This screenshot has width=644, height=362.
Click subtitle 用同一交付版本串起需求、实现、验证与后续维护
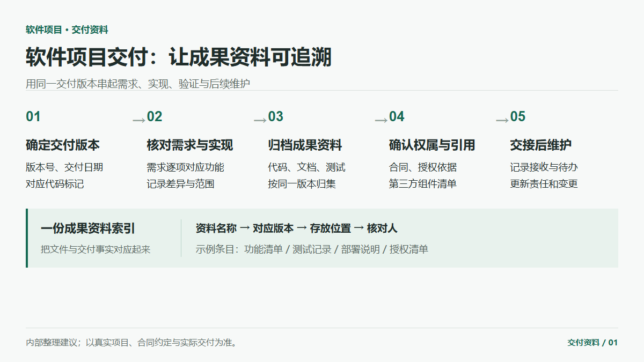point(138,84)
